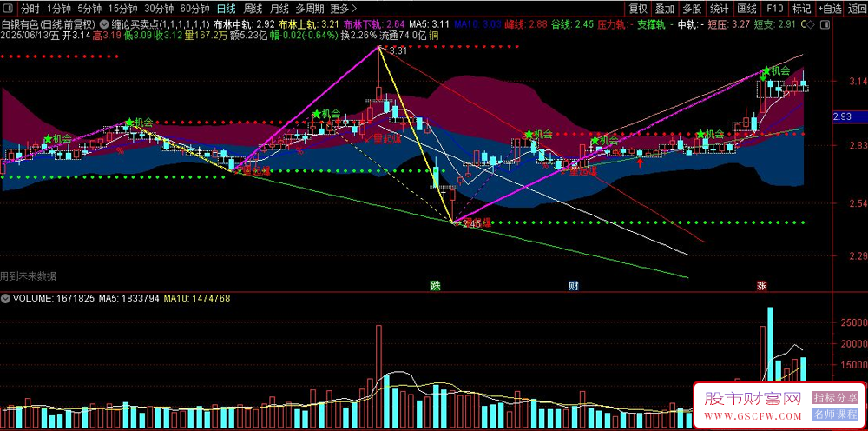
Task: Click the 复权 button
Action: 638,9
